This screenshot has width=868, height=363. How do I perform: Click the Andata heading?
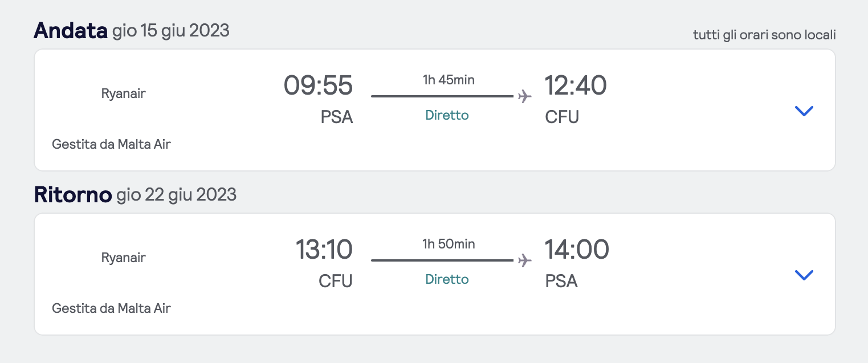coord(71,30)
